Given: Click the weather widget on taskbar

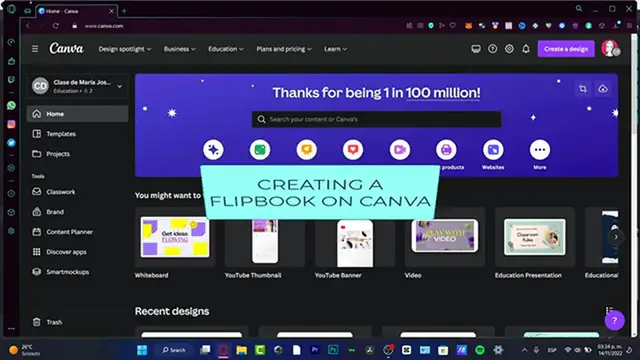Looking at the screenshot, I should 24,350.
